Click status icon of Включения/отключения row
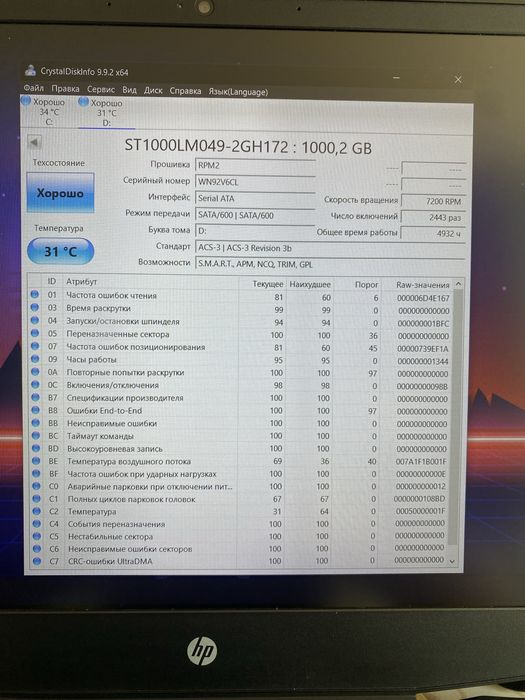The height and width of the screenshot is (700, 525). point(35,384)
